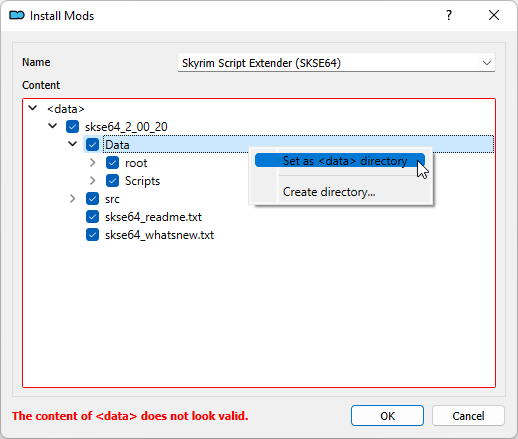The width and height of the screenshot is (518, 439).
Task: Expand the Scripts folder node
Action: coord(93,181)
